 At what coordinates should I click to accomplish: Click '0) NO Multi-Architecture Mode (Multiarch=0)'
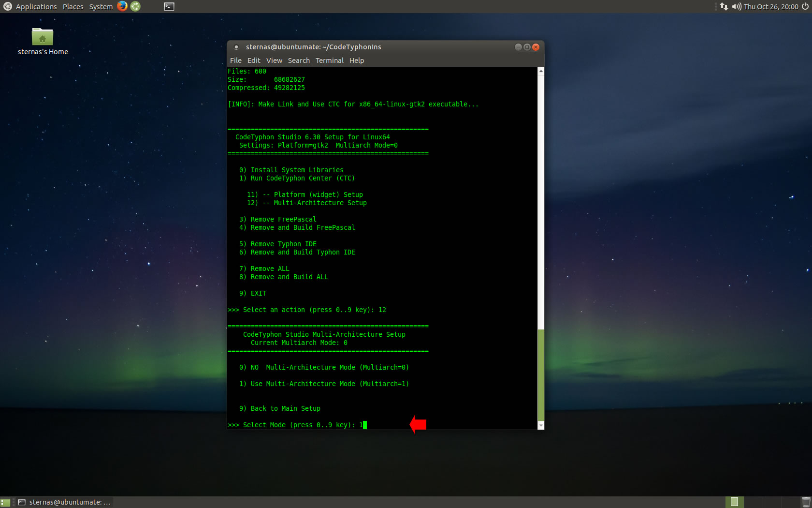tap(324, 367)
